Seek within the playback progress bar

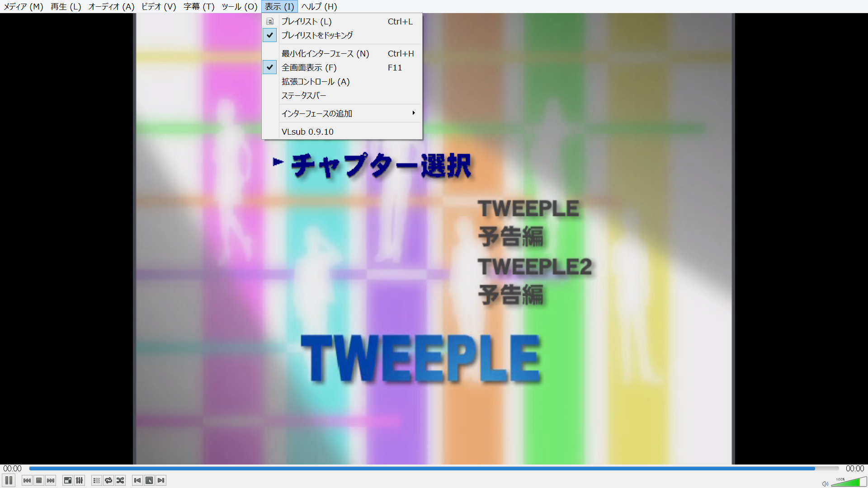coord(434,469)
